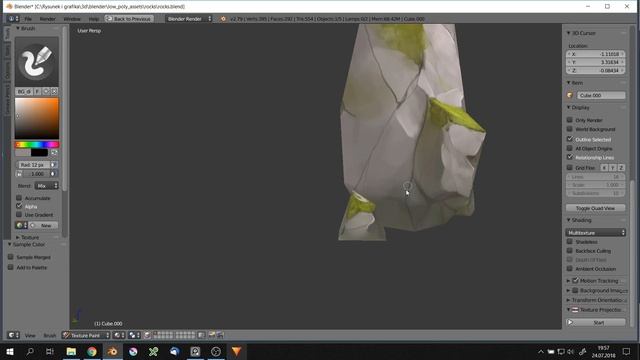Enable the Accumulate checkbox

19,198
